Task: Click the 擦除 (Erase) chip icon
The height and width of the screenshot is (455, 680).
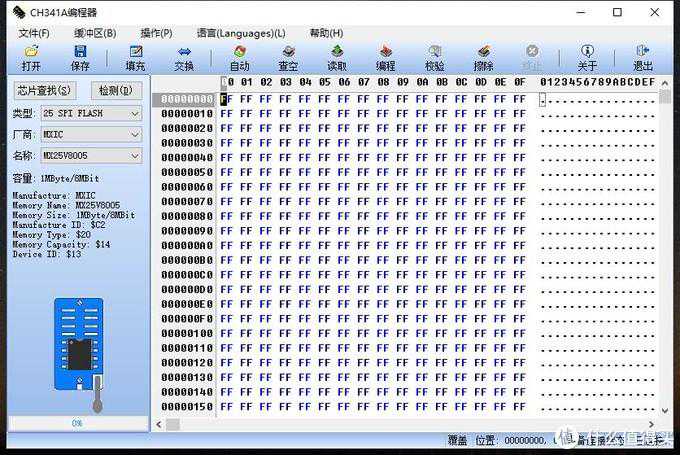Action: point(484,57)
